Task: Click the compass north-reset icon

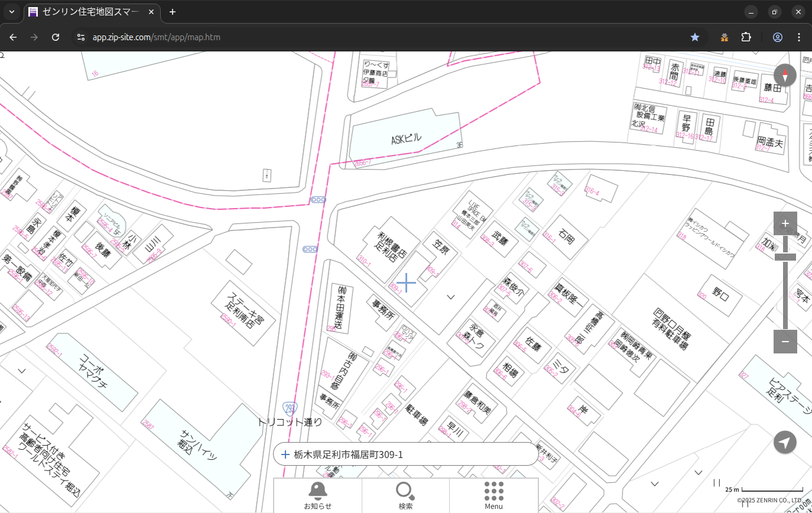Action: (x=785, y=76)
